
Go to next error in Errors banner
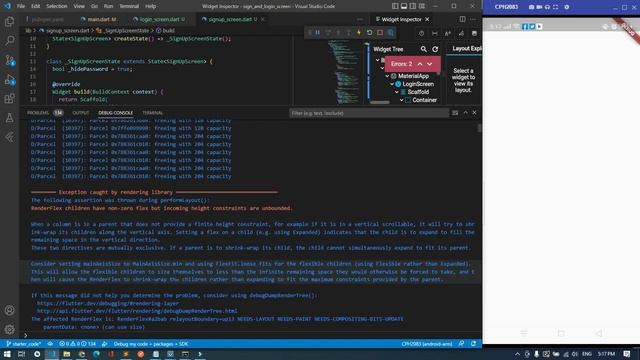click(430, 64)
